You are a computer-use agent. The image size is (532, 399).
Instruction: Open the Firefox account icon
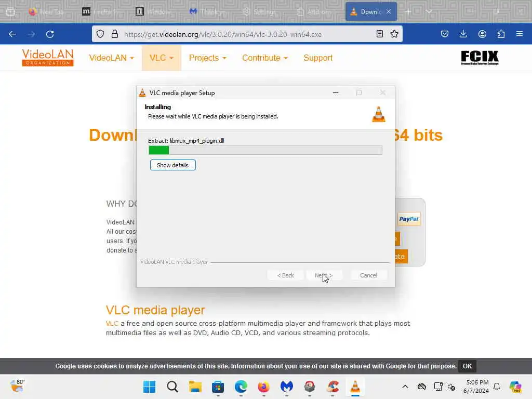[x=482, y=34]
